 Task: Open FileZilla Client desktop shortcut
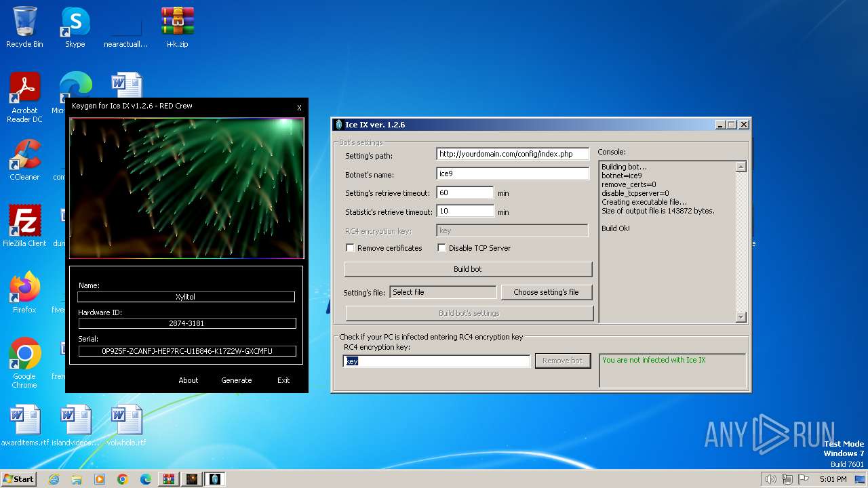coord(24,226)
